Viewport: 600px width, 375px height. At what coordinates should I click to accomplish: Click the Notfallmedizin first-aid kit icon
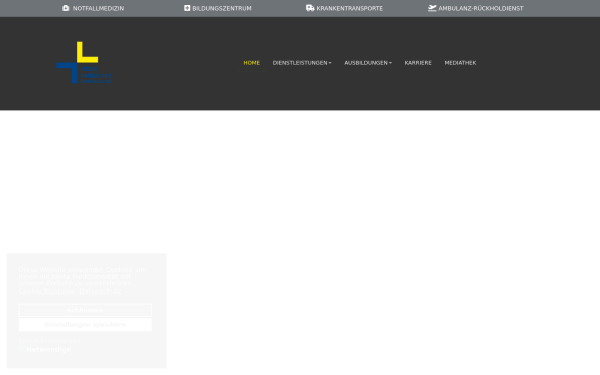click(66, 8)
